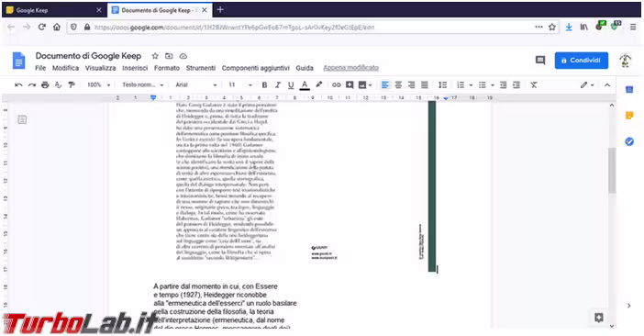Viewport: 644px width, 336px height.
Task: Select the paint format roller tool
Action: 72,85
